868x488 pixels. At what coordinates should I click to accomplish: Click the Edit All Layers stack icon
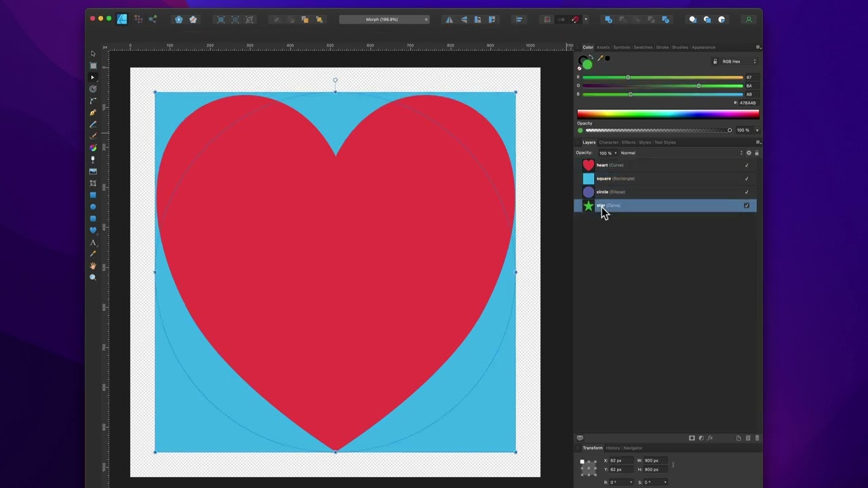[x=580, y=438]
